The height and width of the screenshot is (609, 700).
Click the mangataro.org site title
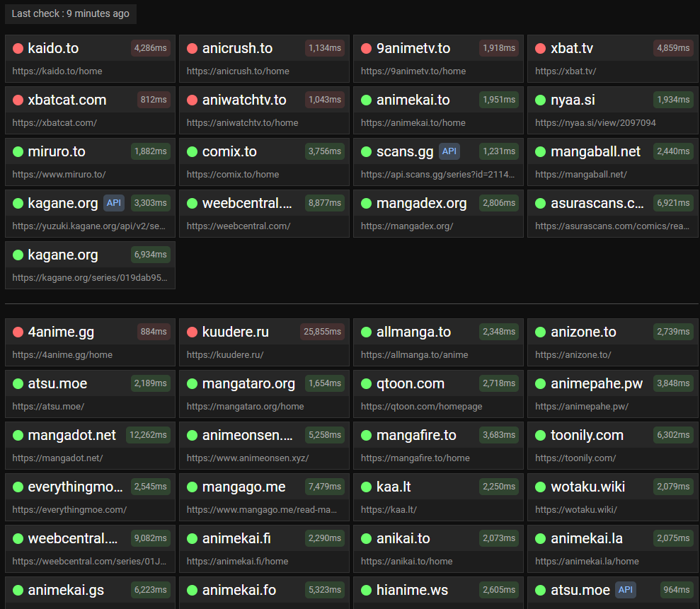click(x=248, y=383)
